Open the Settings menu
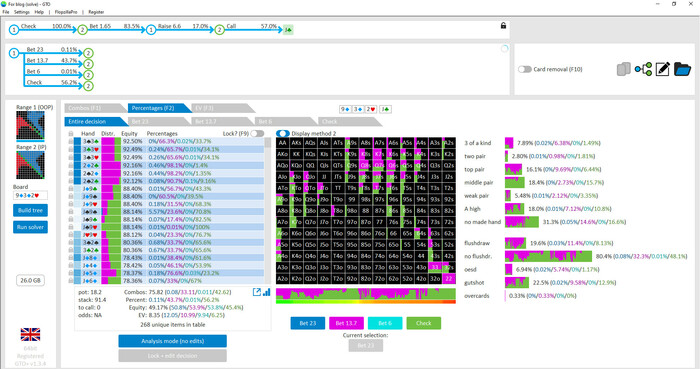Image resolution: width=700 pixels, height=369 pixels. [21, 12]
